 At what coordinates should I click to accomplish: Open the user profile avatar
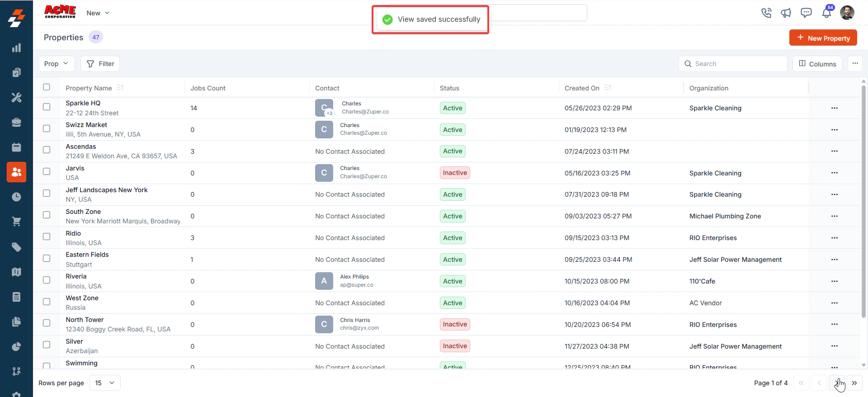pos(847,13)
